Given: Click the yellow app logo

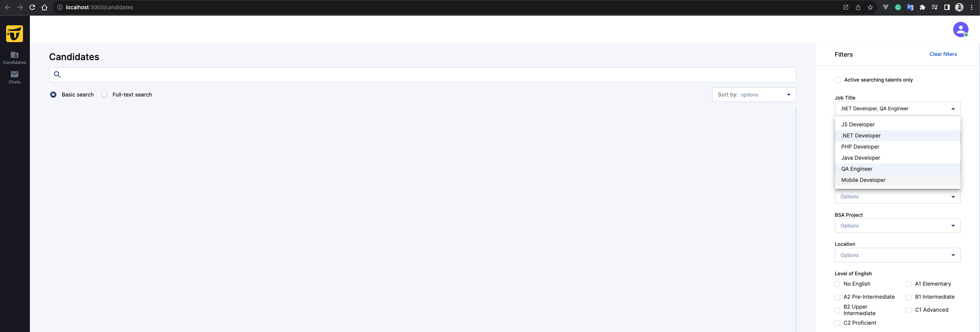Looking at the screenshot, I should coord(15,34).
